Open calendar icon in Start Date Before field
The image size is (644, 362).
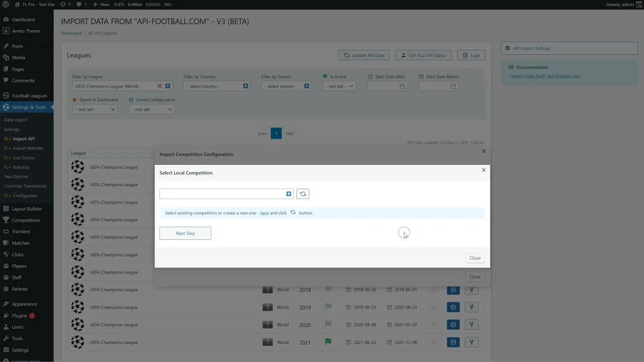pyautogui.click(x=453, y=86)
